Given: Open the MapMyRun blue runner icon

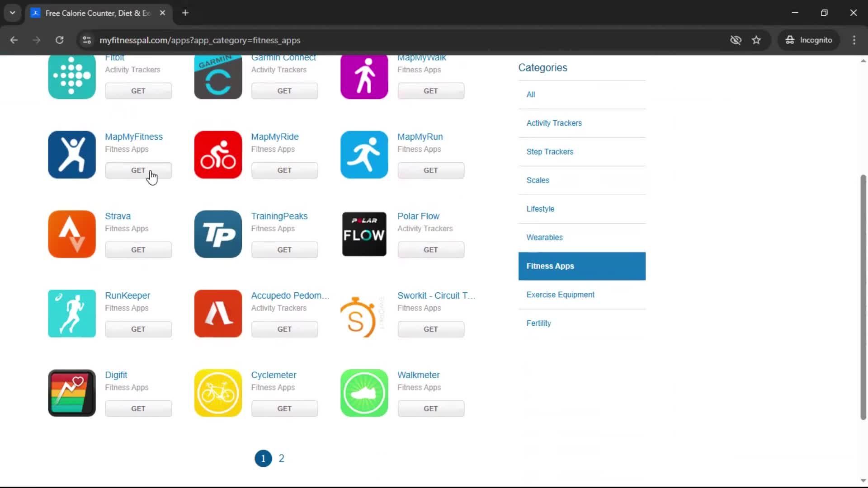Looking at the screenshot, I should (x=364, y=155).
